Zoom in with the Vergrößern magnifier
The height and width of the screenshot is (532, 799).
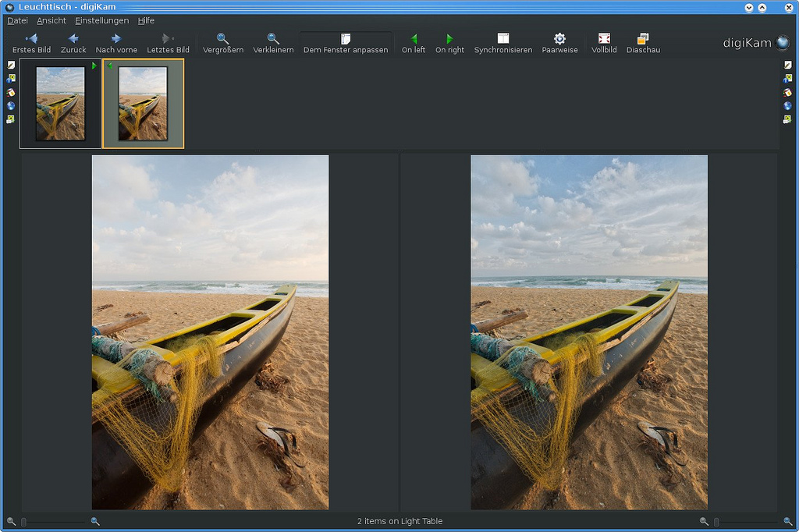pyautogui.click(x=222, y=43)
